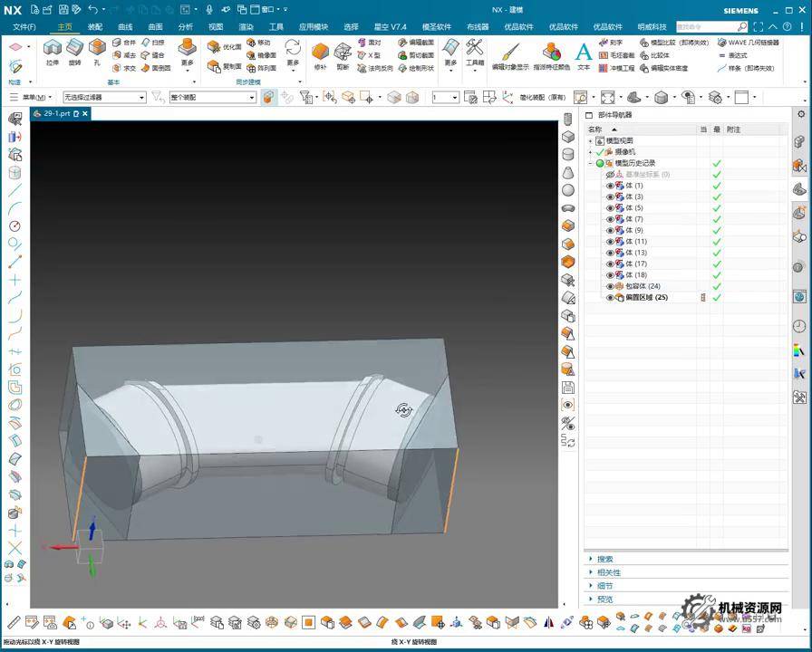Open the 工具箱 toolbox icon
The height and width of the screenshot is (652, 812).
click(x=475, y=51)
